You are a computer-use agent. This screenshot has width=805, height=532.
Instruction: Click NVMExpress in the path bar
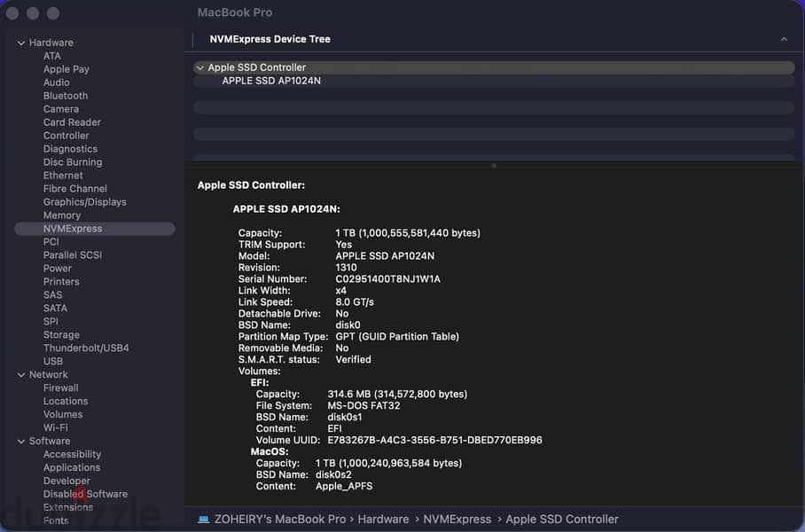click(457, 520)
